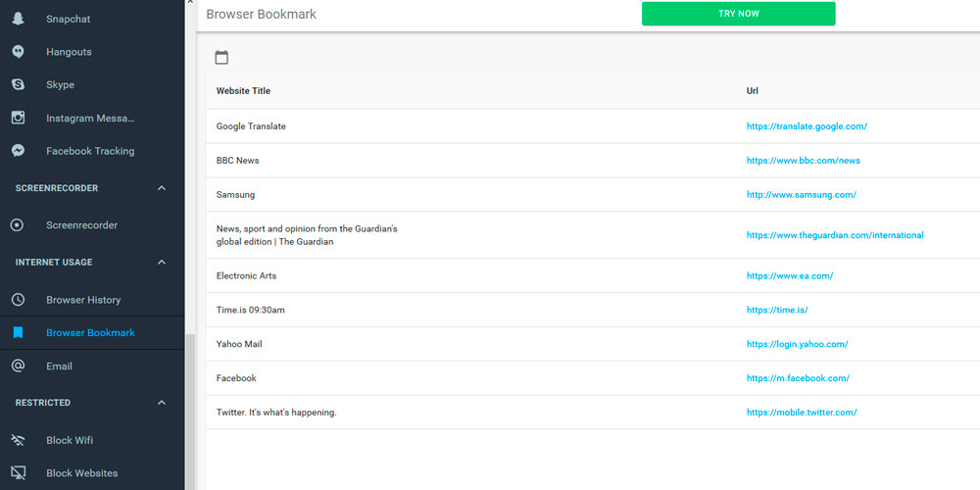
Task: Select the BBC News title cell
Action: pos(237,161)
